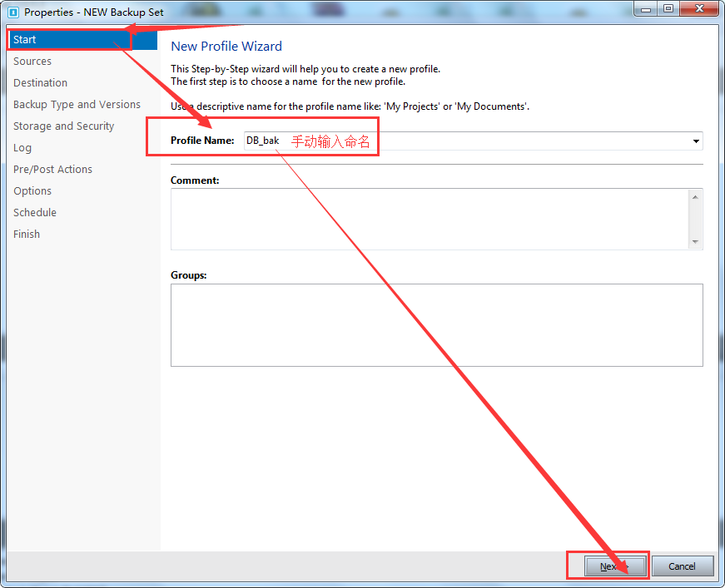Open the Sources wizard step
This screenshot has height=588, width=725.
(x=32, y=62)
